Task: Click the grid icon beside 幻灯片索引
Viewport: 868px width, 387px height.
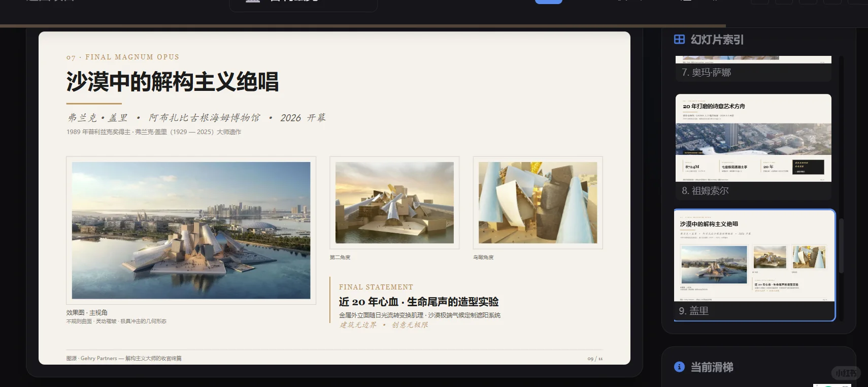Action: tap(679, 39)
